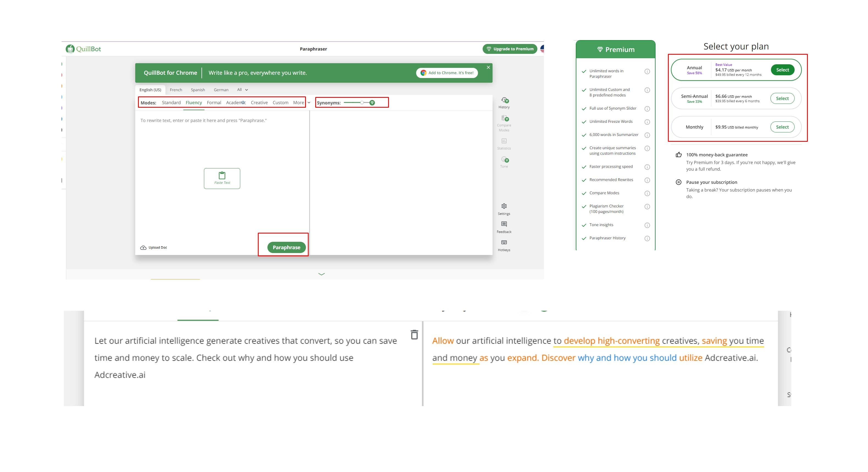868x472 pixels.
Task: Click the Upload Doc cloud icon
Action: 143,248
